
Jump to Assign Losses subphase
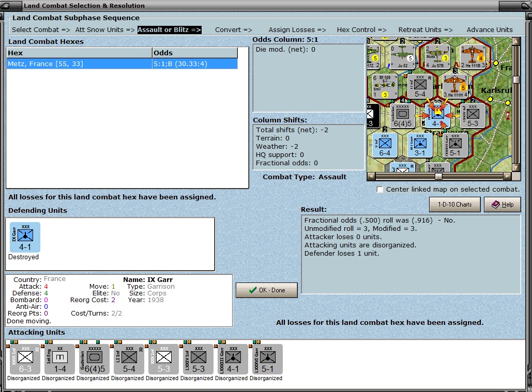pyautogui.click(x=297, y=30)
